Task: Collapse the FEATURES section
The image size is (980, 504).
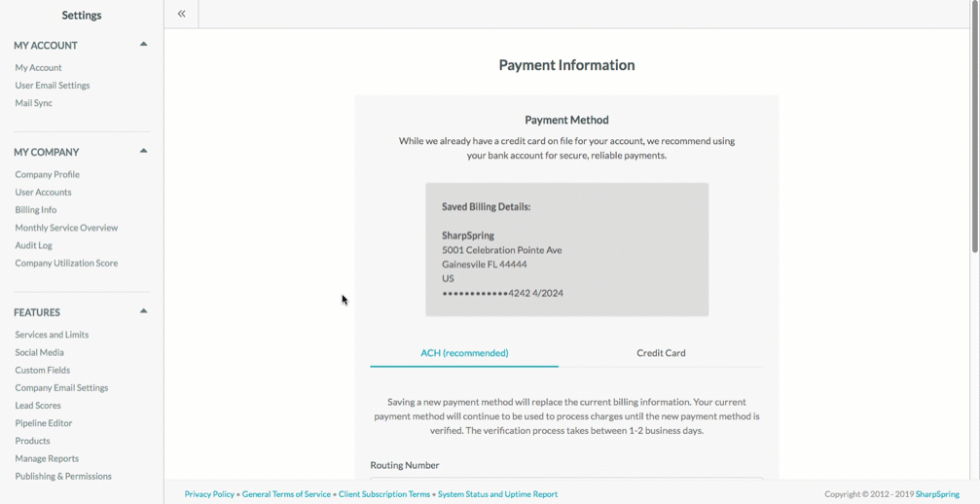Action: click(x=143, y=311)
